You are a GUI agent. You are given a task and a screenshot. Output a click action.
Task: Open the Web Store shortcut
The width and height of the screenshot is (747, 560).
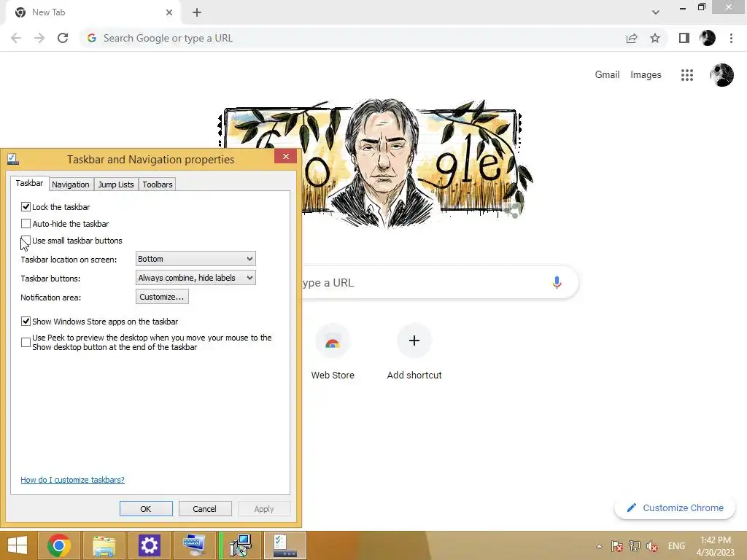(333, 352)
